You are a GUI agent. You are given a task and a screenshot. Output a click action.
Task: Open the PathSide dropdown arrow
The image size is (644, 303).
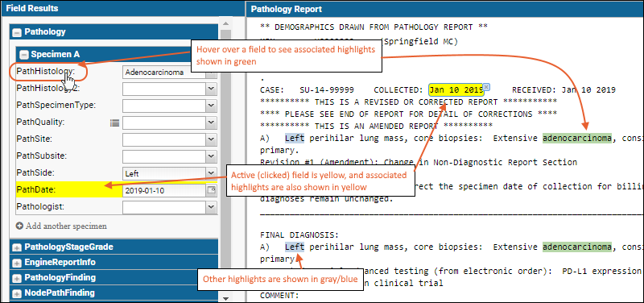pos(211,173)
